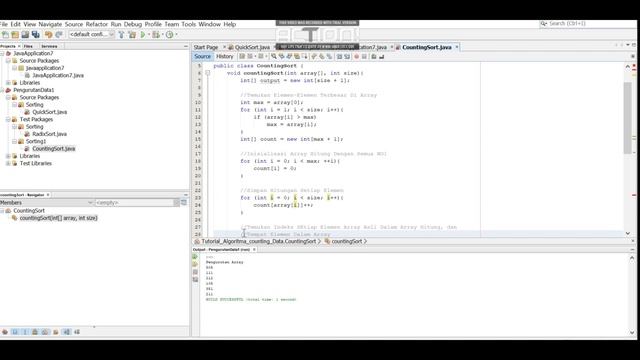Open the Debug menu
This screenshot has width=640, height=360.
click(133, 24)
